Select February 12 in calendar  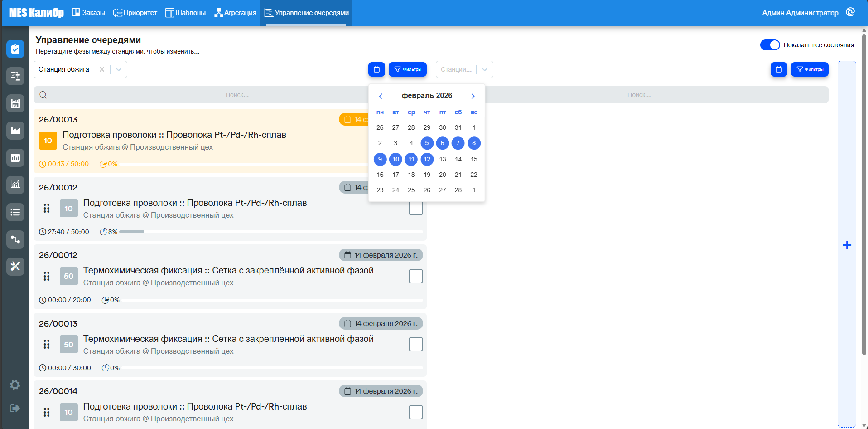click(427, 159)
